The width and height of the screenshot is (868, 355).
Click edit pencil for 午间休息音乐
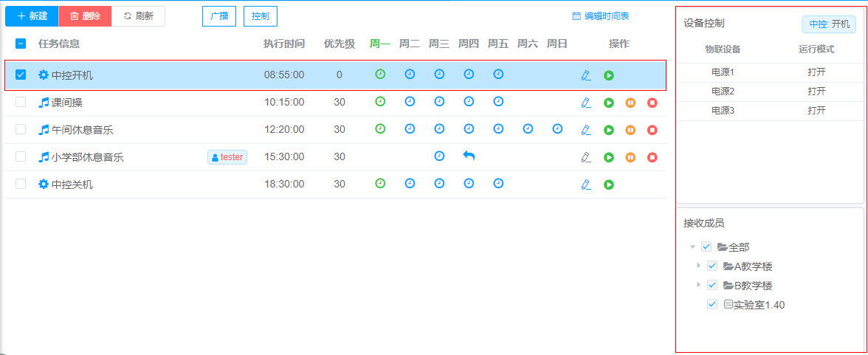coord(586,130)
